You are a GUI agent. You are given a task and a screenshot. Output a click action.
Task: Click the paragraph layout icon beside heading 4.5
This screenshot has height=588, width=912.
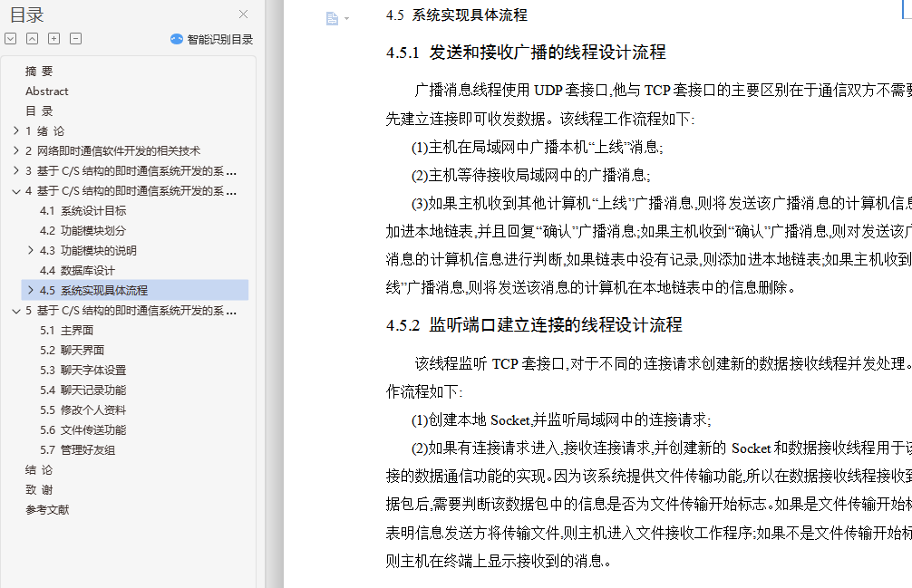click(332, 19)
